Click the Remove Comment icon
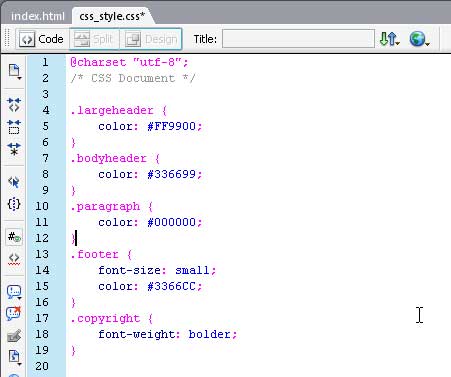The height and width of the screenshot is (377, 451). (14, 313)
